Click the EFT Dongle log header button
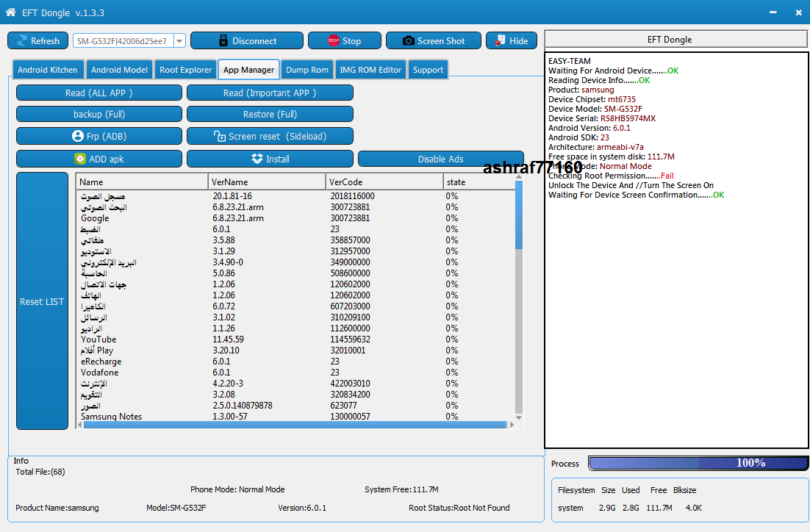Viewport: 810px width, 532px height. pyautogui.click(x=675, y=39)
